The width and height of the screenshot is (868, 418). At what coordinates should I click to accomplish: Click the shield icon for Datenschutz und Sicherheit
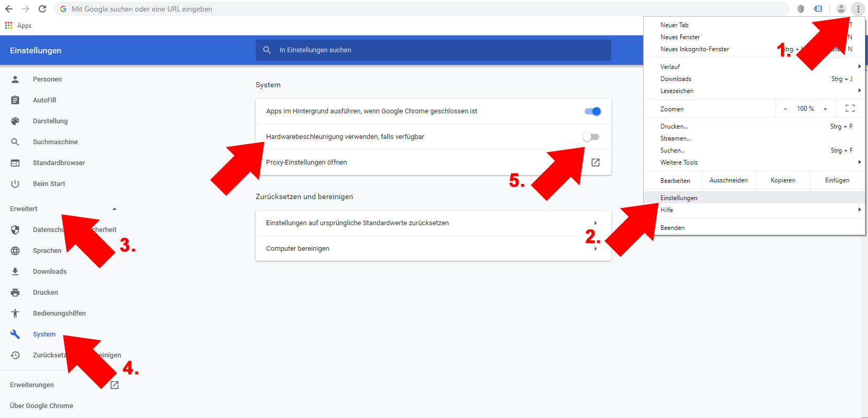15,230
